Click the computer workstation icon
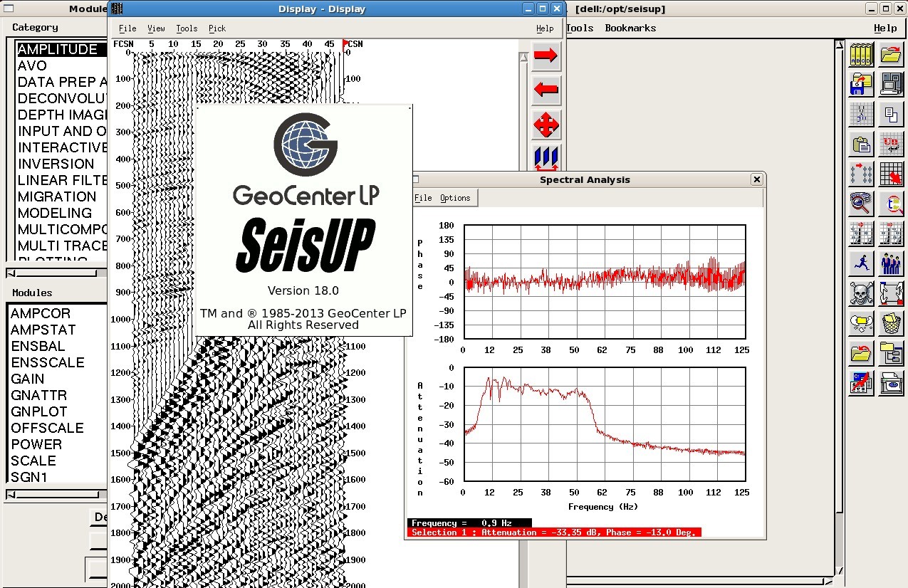Screen dimensions: 908x588 [891, 85]
